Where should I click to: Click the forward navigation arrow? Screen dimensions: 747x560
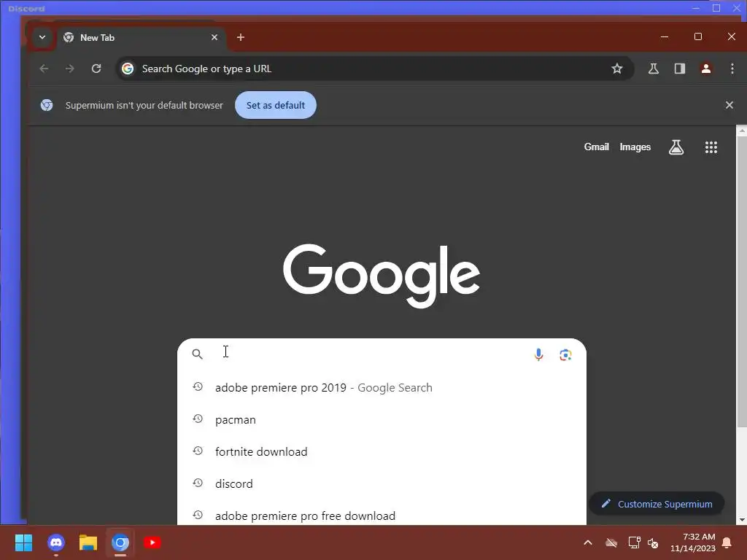(x=69, y=69)
